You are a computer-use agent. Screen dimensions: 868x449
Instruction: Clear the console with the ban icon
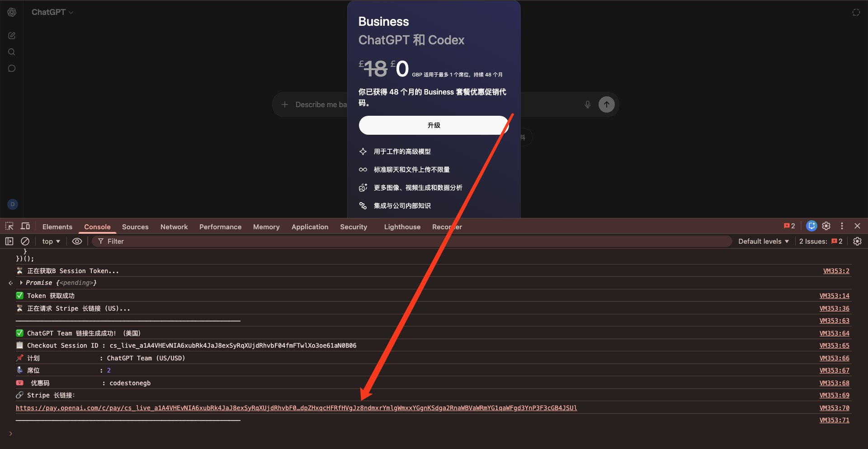25,241
